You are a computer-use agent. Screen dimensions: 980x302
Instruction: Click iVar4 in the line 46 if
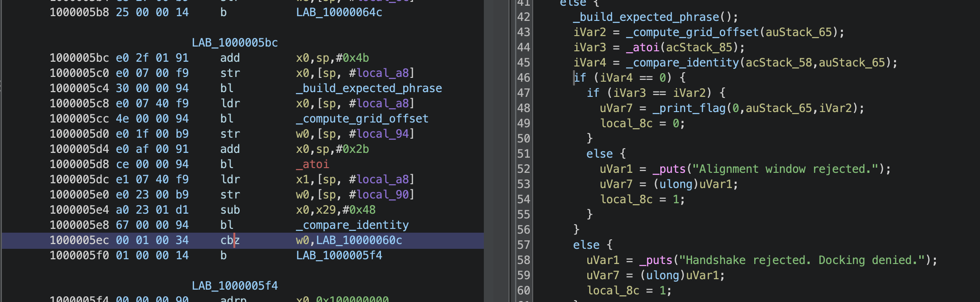pyautogui.click(x=616, y=78)
